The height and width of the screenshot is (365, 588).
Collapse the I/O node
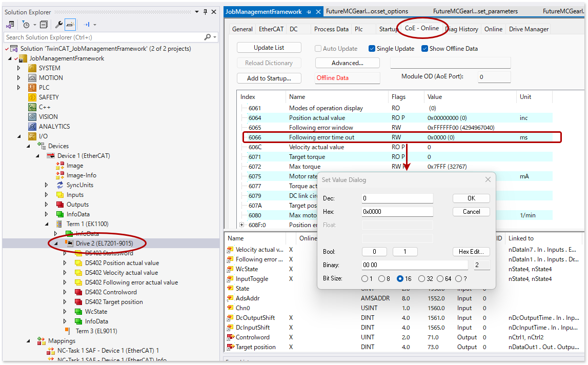click(x=19, y=136)
